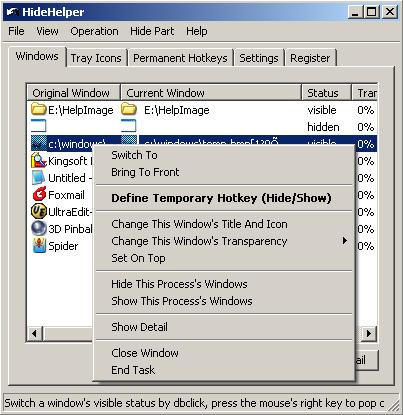Click the list's right scroll arrow
This screenshot has height=415, width=403.
click(x=369, y=333)
